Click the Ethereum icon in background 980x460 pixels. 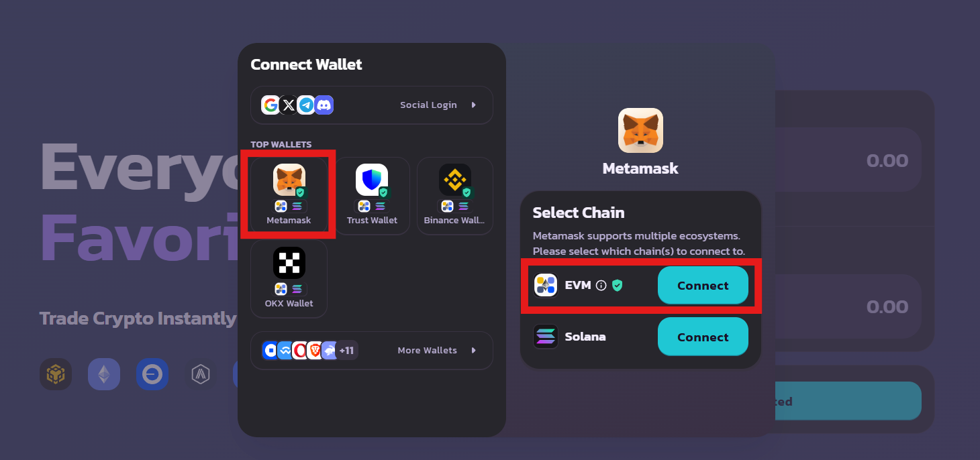coord(104,374)
